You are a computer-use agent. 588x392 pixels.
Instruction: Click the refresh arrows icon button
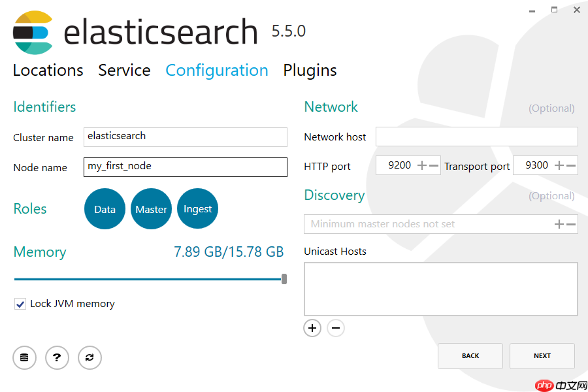point(90,357)
